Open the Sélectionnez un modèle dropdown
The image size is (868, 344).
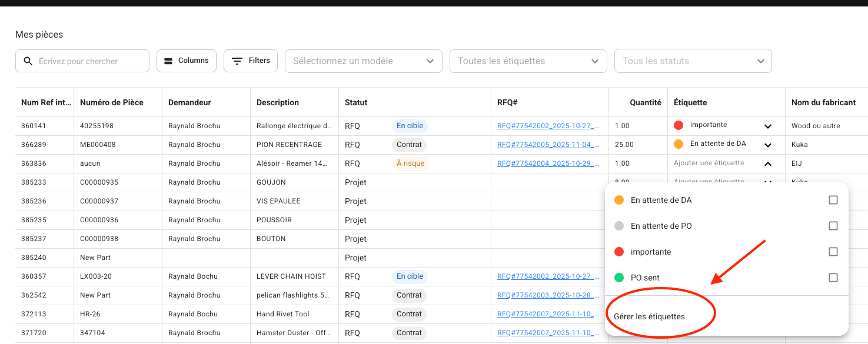(363, 61)
